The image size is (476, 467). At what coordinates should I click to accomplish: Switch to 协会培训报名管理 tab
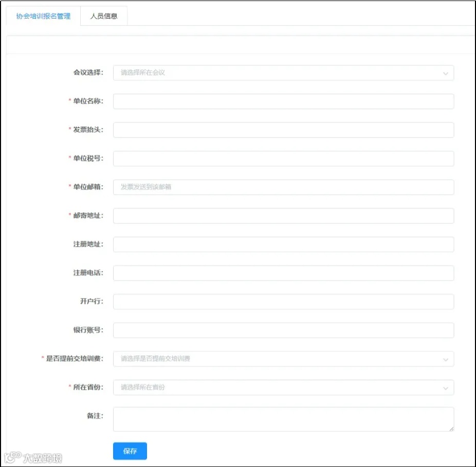43,16
